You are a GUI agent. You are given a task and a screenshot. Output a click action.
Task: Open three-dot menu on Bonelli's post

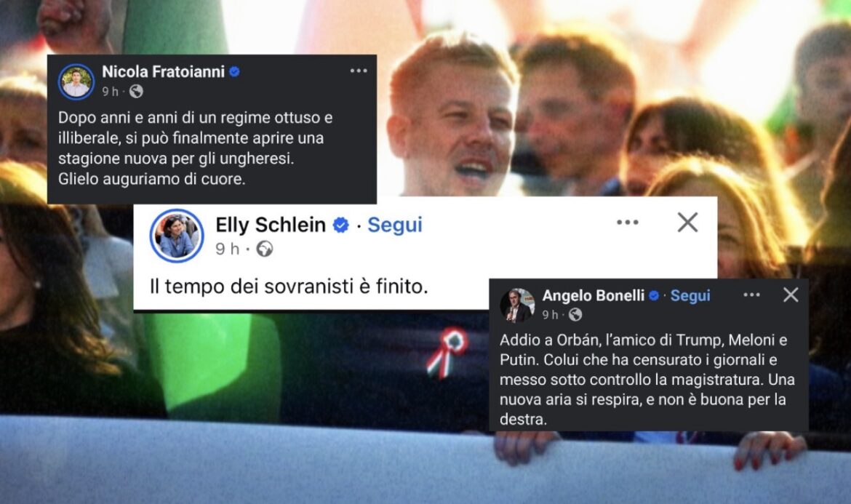(751, 295)
